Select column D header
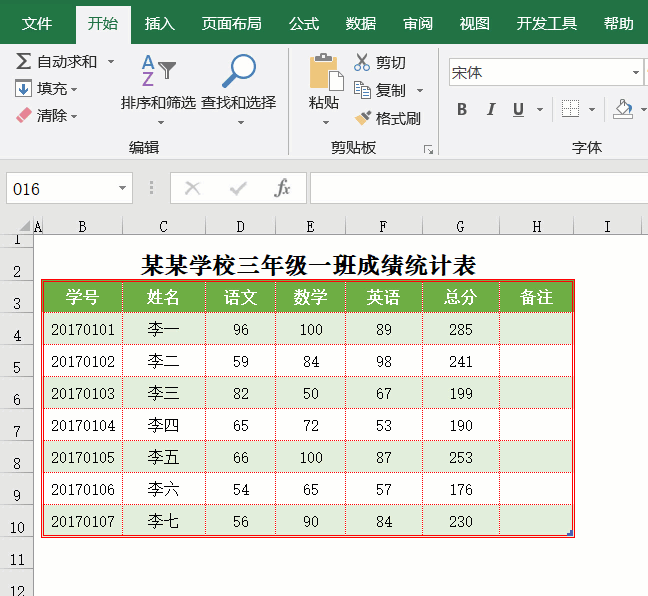The width and height of the screenshot is (648, 596). (240, 226)
